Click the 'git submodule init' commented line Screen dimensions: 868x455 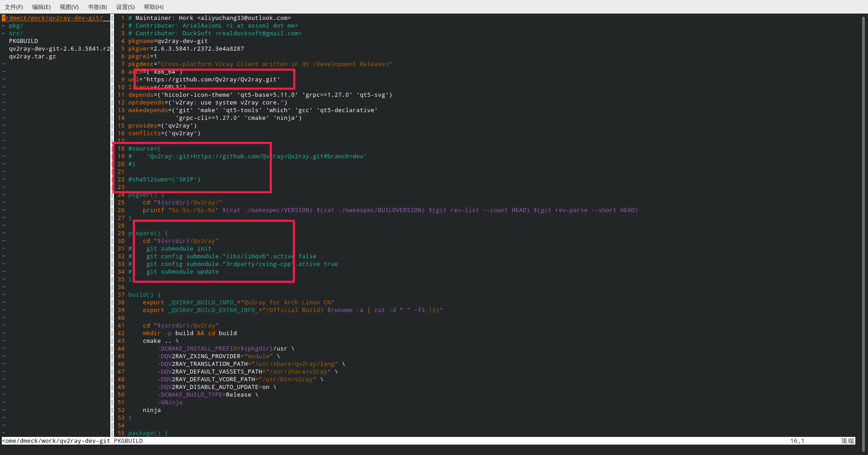(170, 249)
